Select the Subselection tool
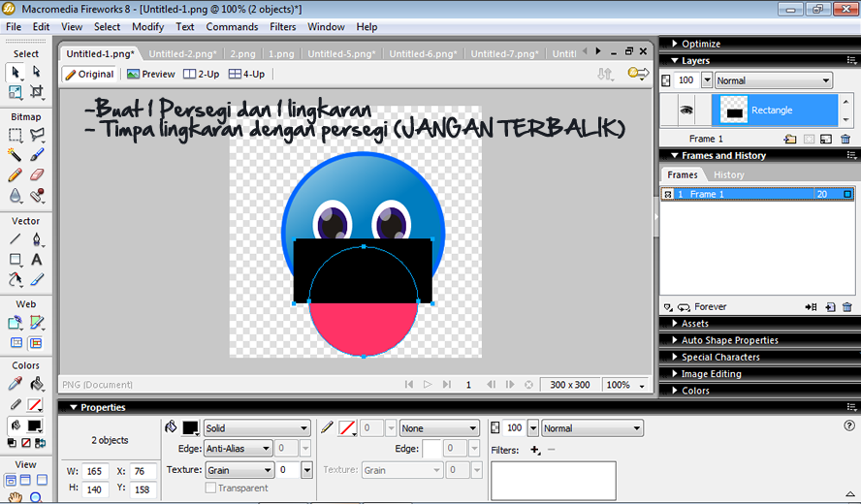The image size is (861, 504). click(x=36, y=72)
